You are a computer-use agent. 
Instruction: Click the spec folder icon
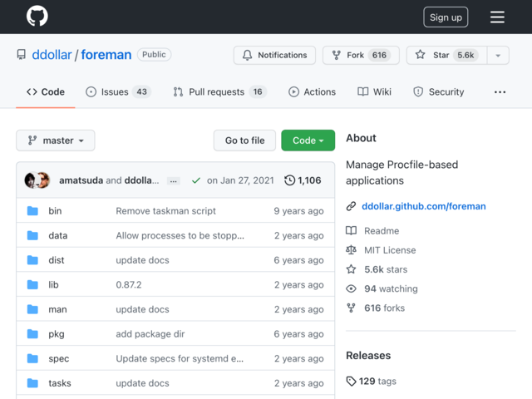pos(32,358)
